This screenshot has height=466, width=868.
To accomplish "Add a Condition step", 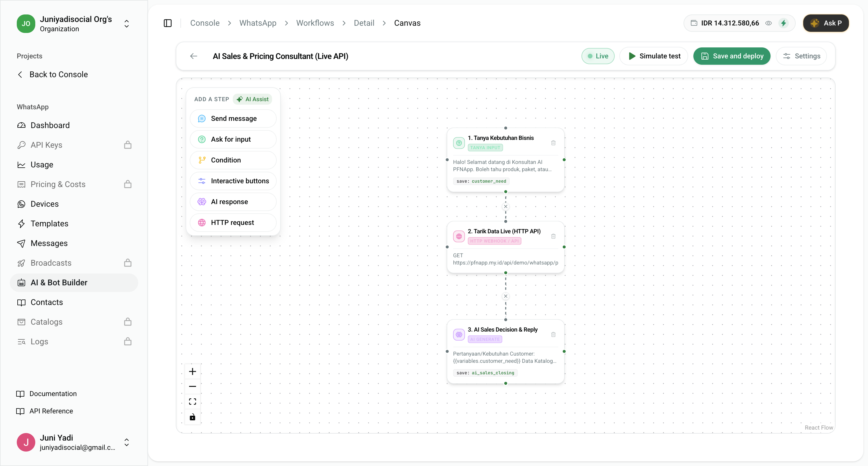I will pyautogui.click(x=233, y=160).
